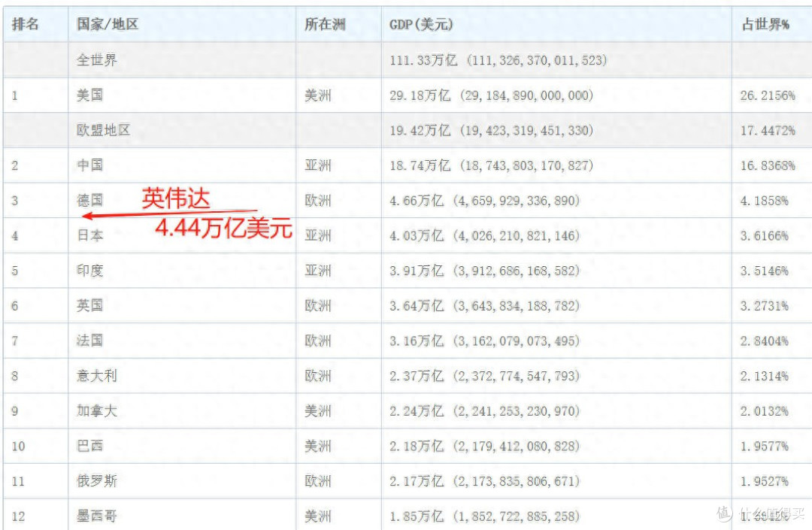Select the 加拿大 country cell
The width and height of the screenshot is (812, 530).
click(x=97, y=411)
